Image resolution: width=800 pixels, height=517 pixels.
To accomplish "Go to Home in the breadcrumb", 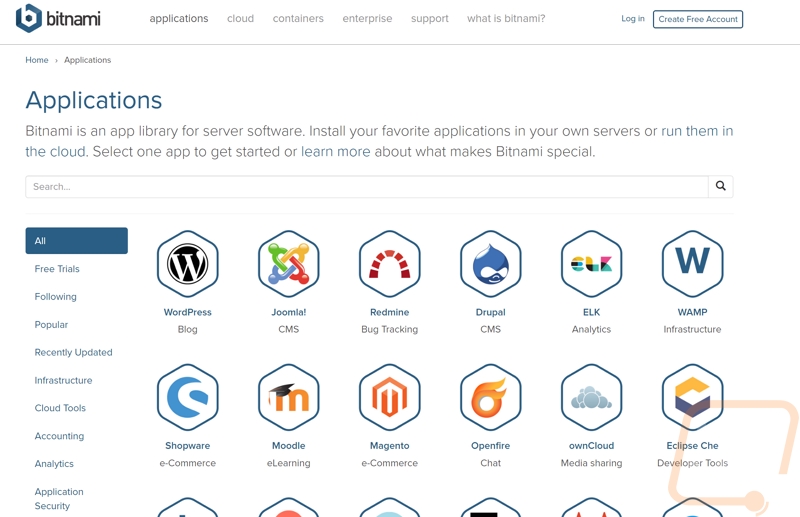I will coord(37,60).
